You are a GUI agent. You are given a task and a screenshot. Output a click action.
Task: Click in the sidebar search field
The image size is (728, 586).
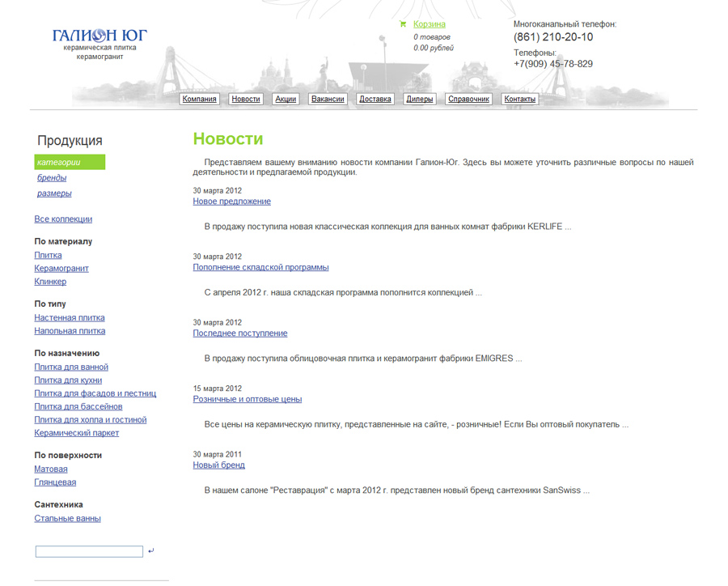[89, 551]
